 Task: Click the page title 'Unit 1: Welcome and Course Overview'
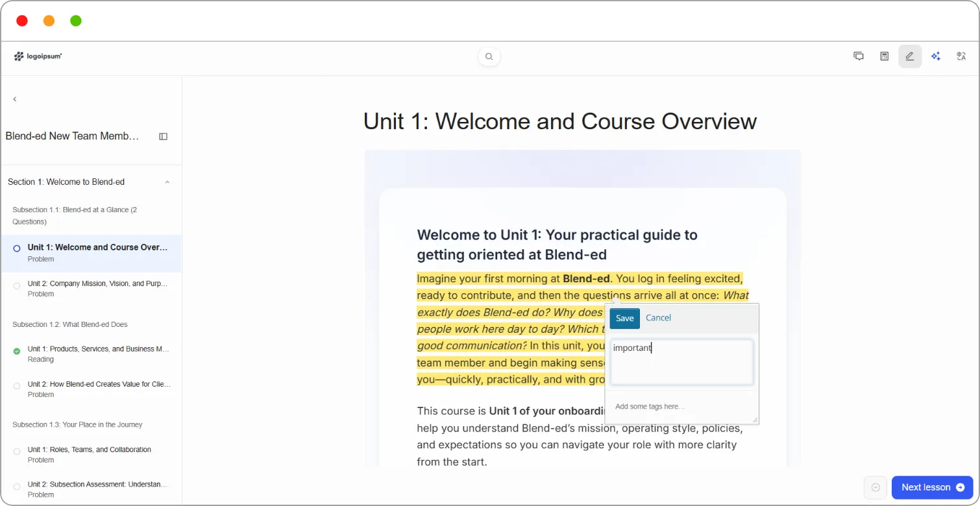coord(559,121)
